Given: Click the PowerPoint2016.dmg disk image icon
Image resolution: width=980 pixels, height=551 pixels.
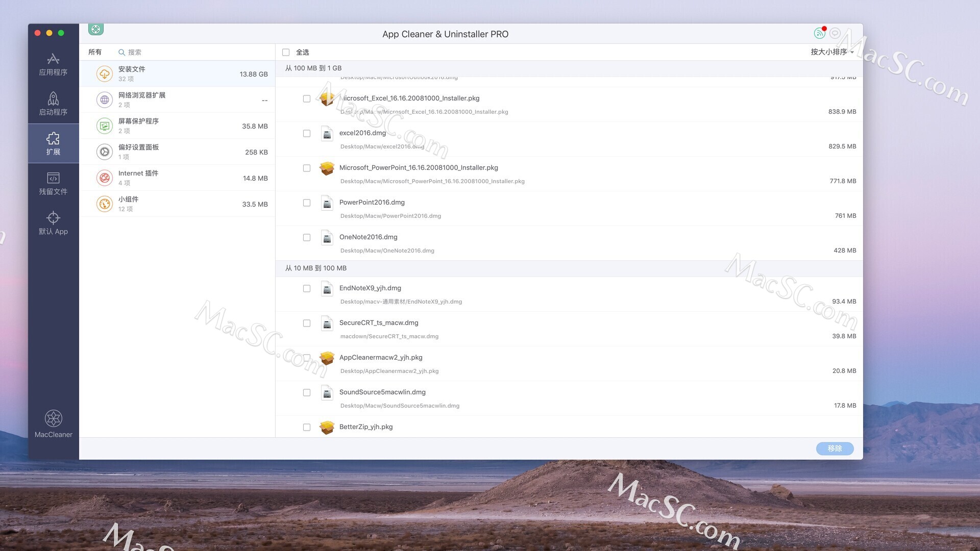Looking at the screenshot, I should (327, 203).
